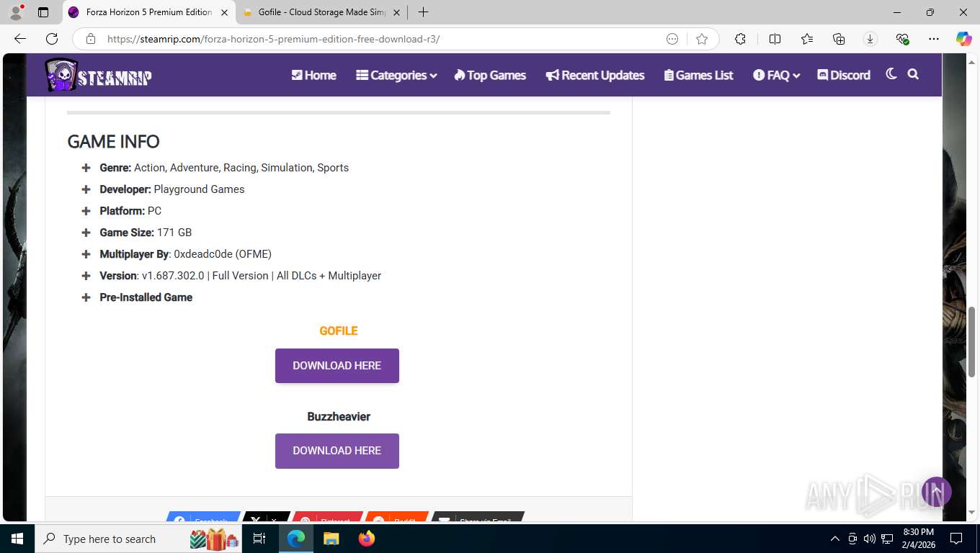Open a new browser tab
Viewport: 980px width, 553px height.
(423, 12)
